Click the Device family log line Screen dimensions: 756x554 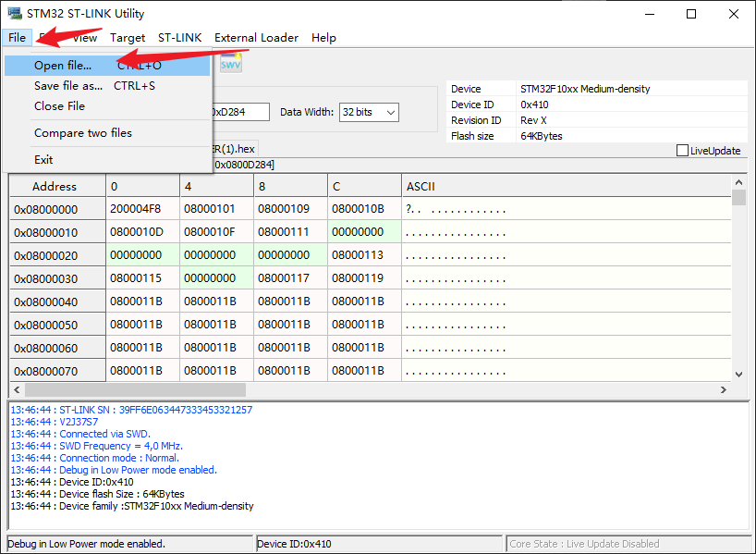coord(131,506)
